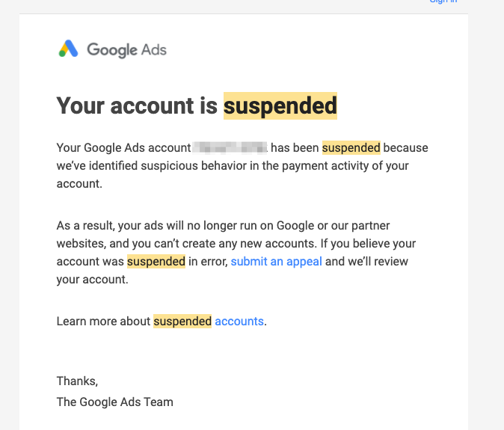Click 'Your Google Ads account' opening text
Image resolution: width=504 pixels, height=430 pixels.
[123, 148]
